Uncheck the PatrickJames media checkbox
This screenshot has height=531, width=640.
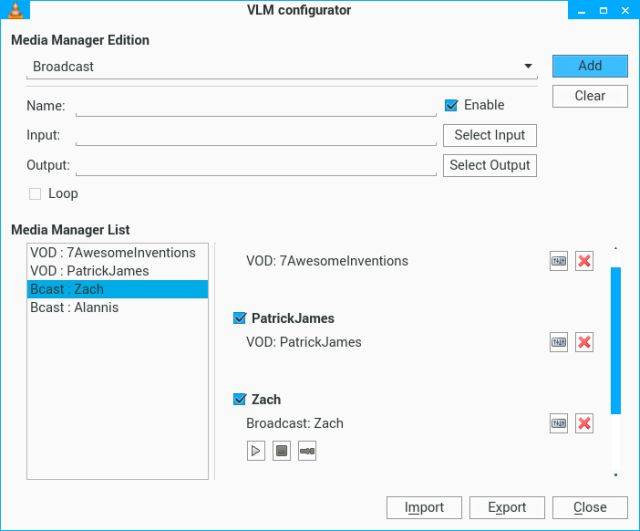pyautogui.click(x=239, y=318)
